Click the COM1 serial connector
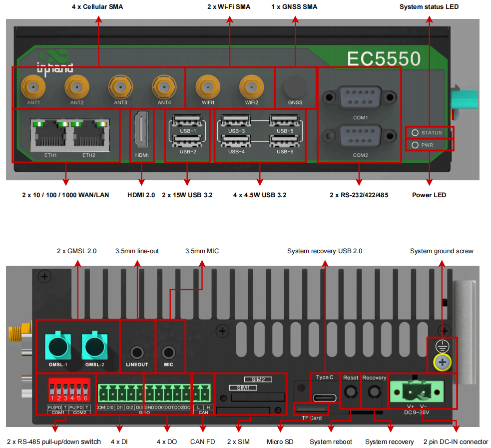 click(x=360, y=97)
